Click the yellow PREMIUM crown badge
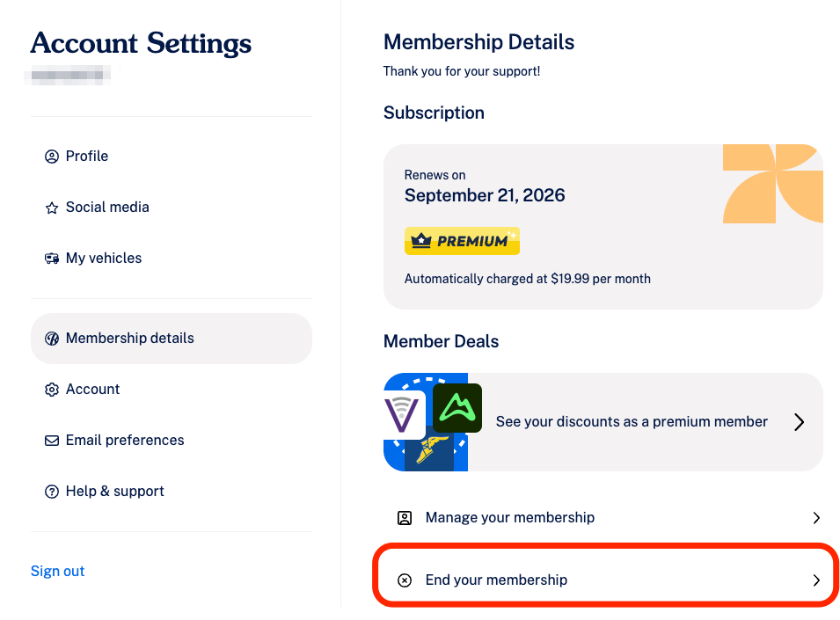This screenshot has width=840, height=620. (462, 241)
